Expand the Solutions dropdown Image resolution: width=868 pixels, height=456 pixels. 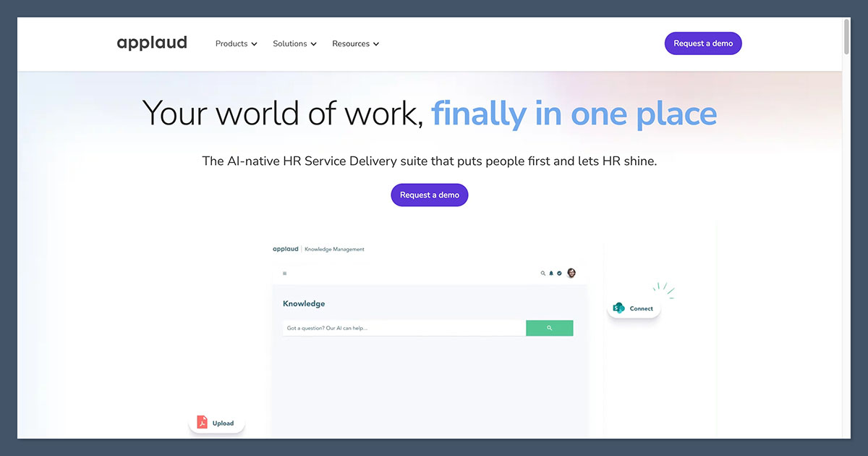click(x=294, y=43)
